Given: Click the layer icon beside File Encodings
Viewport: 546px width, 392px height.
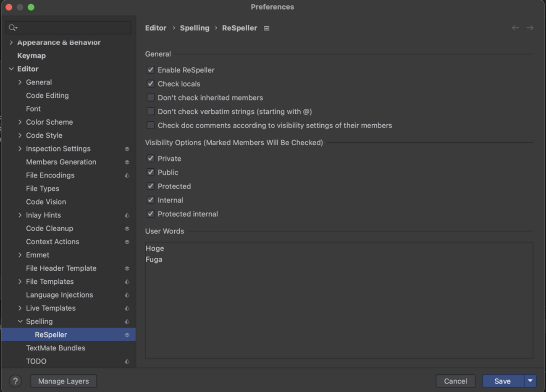Looking at the screenshot, I should [x=127, y=175].
